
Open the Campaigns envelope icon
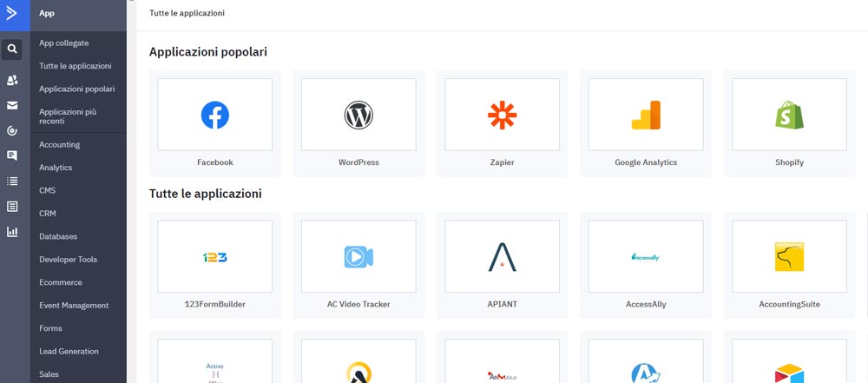click(12, 105)
